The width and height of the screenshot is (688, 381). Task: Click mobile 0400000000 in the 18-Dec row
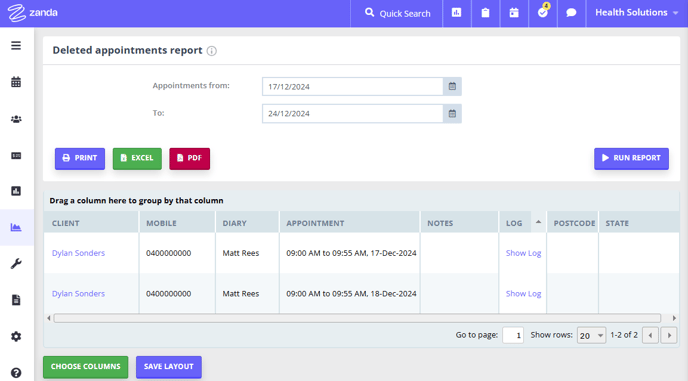(168, 294)
